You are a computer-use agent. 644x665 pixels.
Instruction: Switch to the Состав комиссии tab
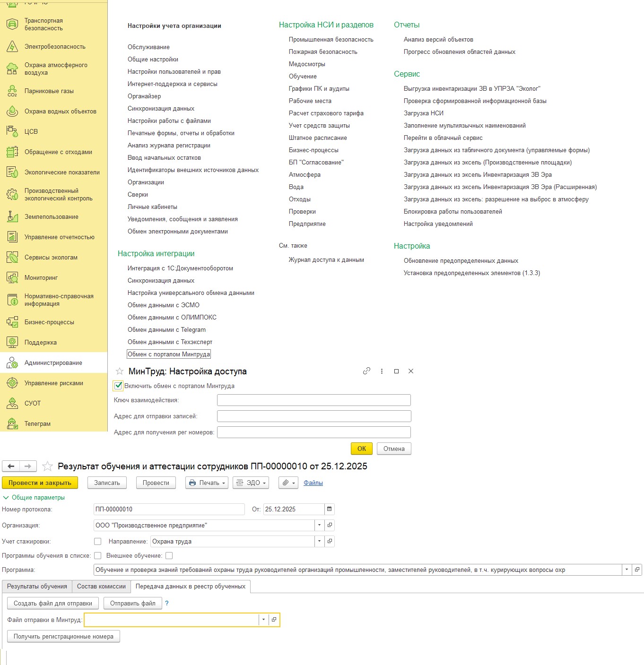[x=101, y=587]
